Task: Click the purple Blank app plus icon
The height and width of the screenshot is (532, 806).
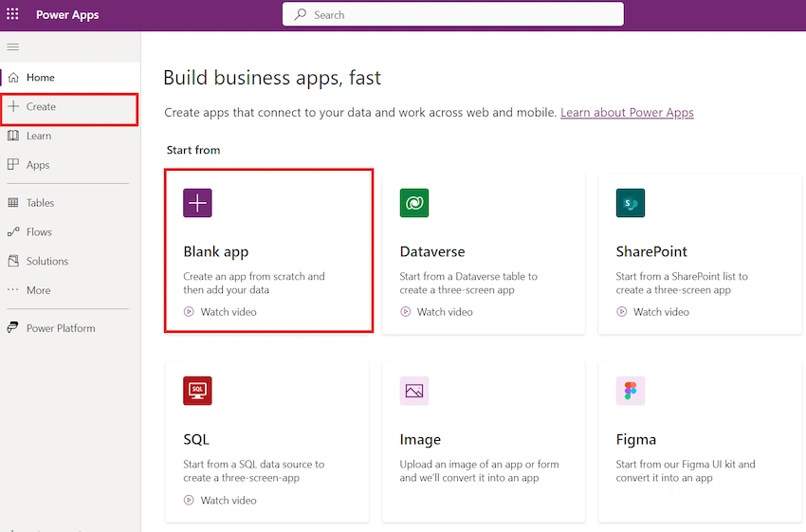Action: 197,203
